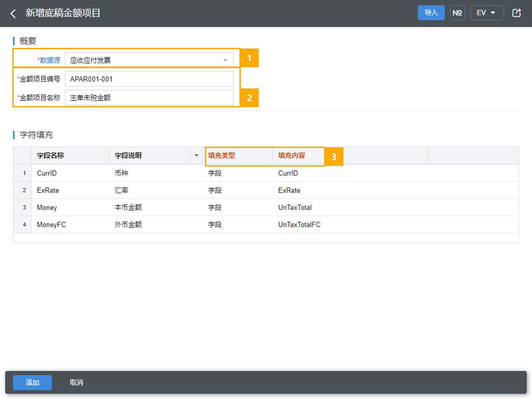Click the share/export icon in header
The height and width of the screenshot is (399, 532).
(x=516, y=13)
